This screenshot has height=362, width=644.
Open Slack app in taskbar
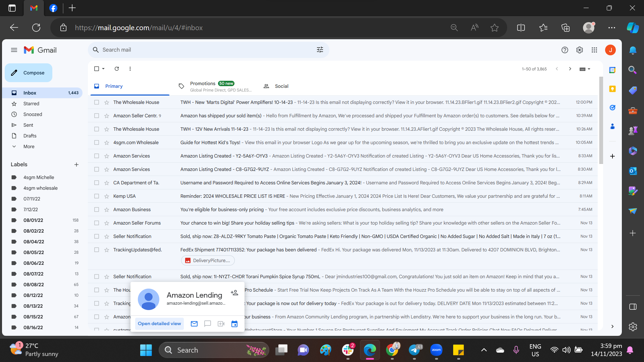tap(348, 350)
